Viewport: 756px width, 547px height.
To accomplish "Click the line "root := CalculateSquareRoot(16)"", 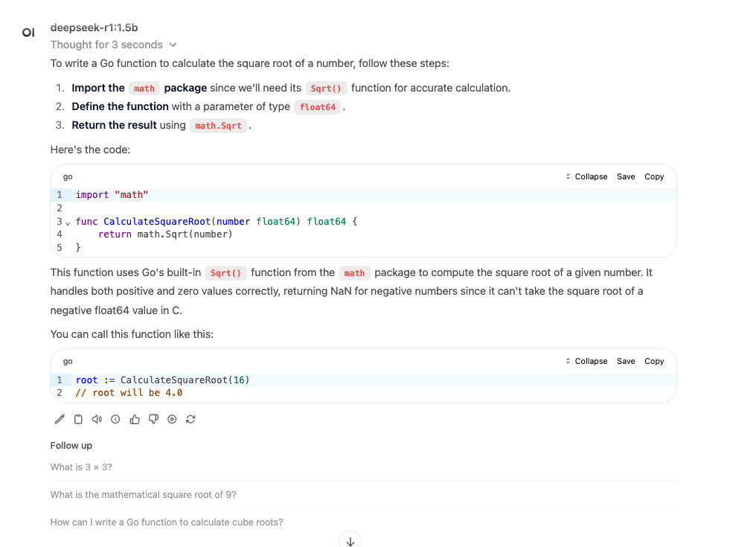I will (162, 380).
